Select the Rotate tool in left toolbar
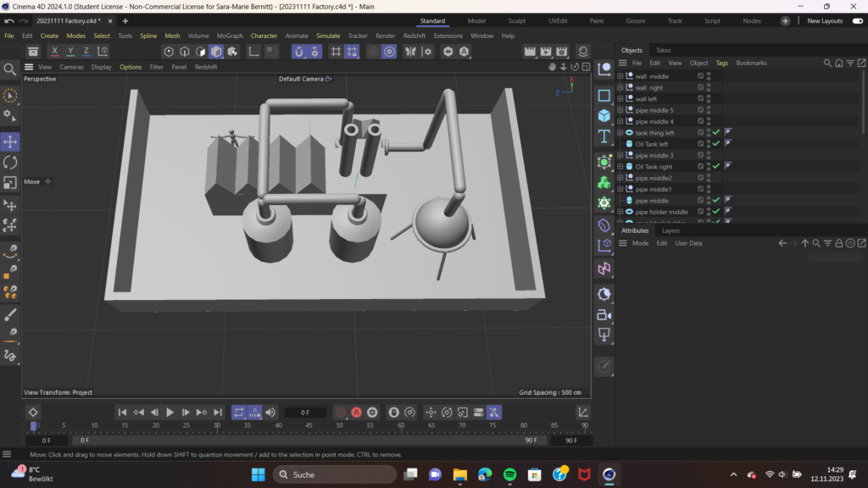The height and width of the screenshot is (488, 868). (x=10, y=162)
